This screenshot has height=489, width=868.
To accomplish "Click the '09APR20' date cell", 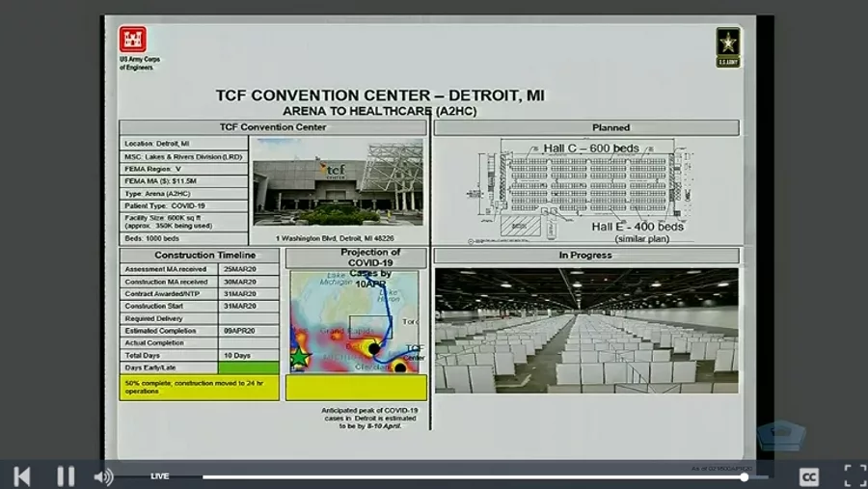I will point(249,331).
